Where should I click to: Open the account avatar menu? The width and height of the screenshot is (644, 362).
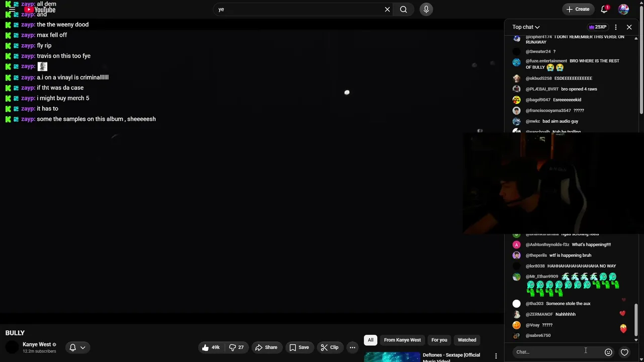click(623, 9)
